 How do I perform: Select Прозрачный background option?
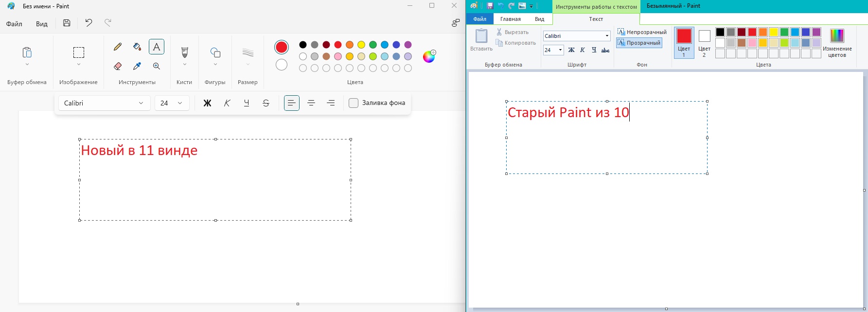[639, 43]
